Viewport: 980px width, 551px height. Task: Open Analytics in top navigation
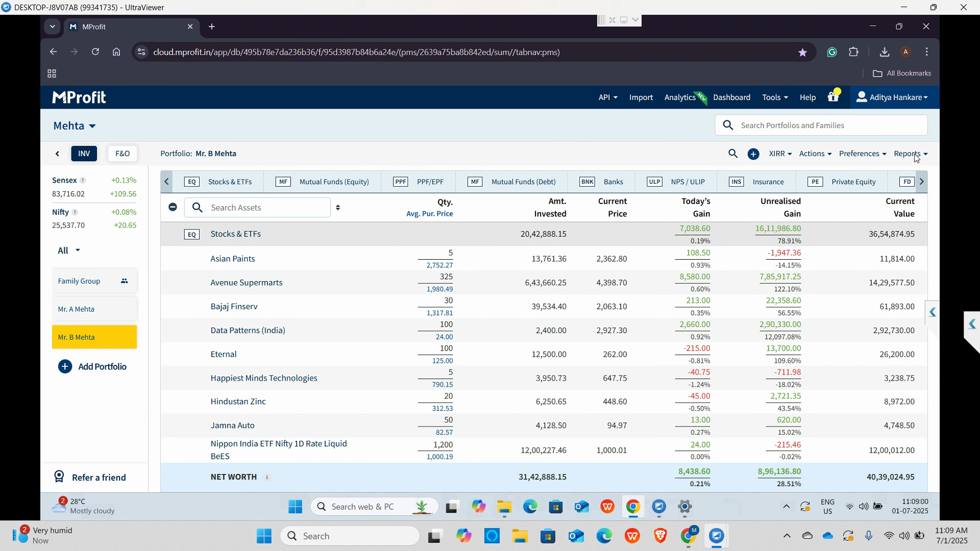(680, 97)
